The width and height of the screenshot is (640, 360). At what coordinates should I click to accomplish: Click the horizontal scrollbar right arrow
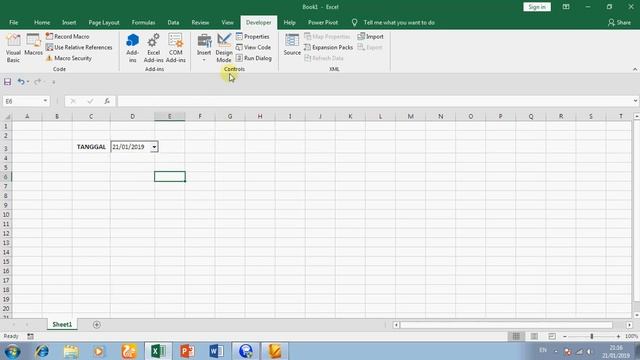[x=629, y=325]
